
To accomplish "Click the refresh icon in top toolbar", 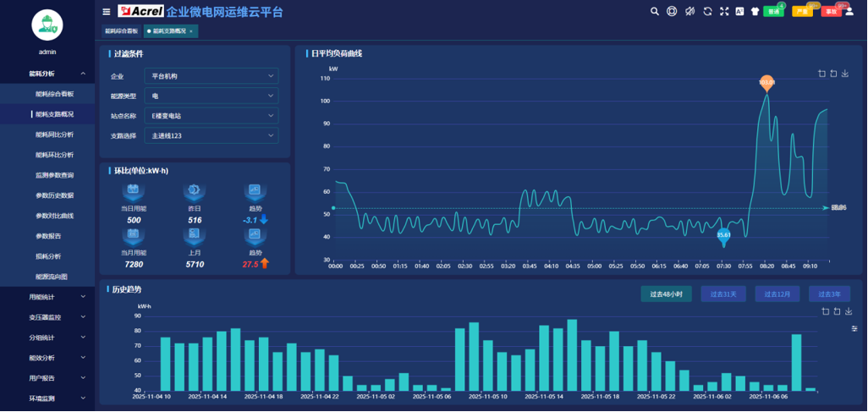I will pos(707,12).
